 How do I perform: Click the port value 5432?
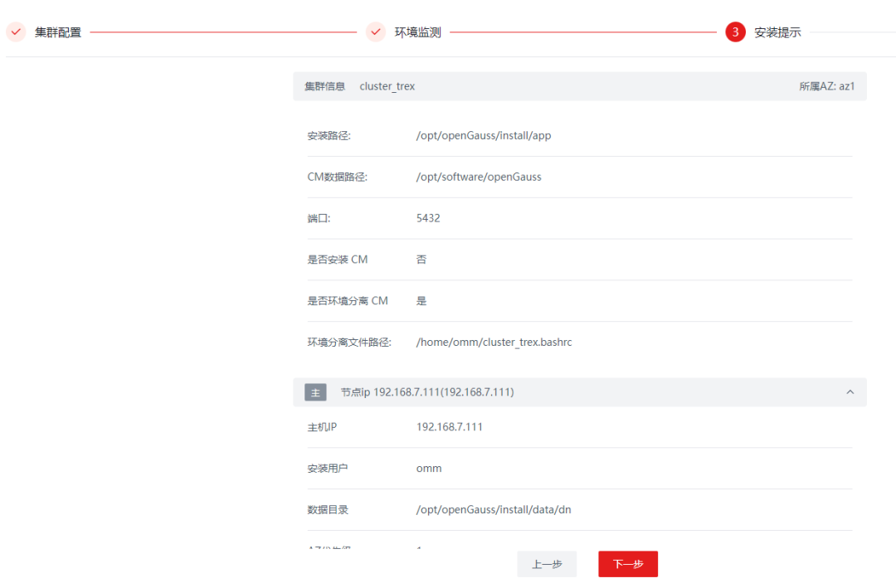(x=428, y=218)
